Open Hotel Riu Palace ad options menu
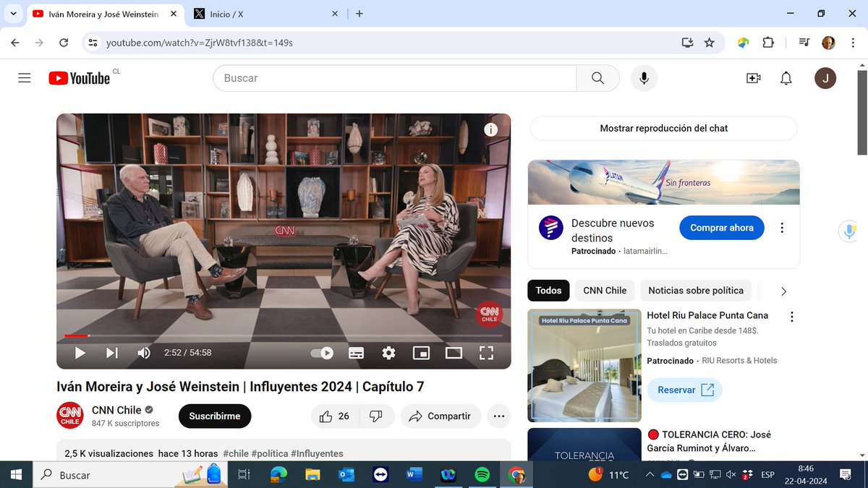 tap(792, 317)
